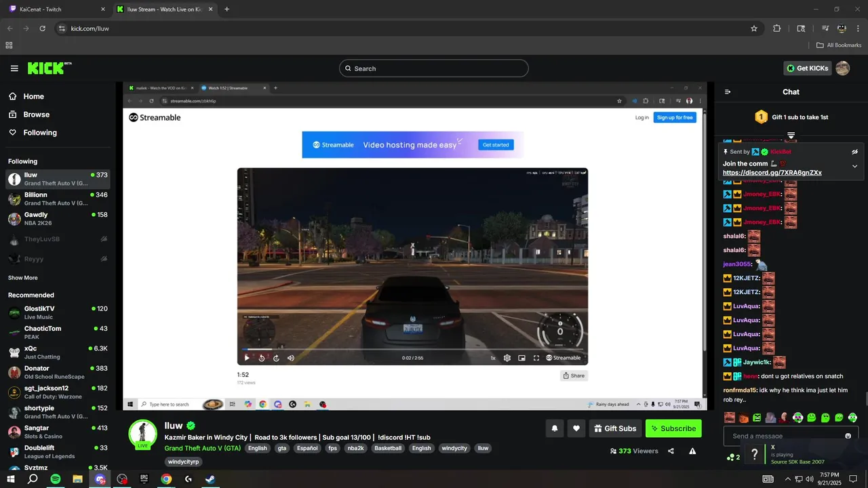Click the green Subscribe button
This screenshot has width=868, height=488.
click(673, 428)
